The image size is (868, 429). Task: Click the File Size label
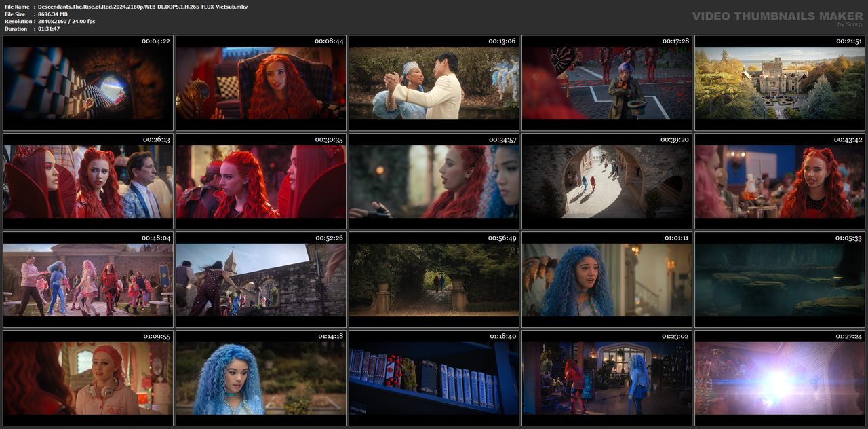coord(16,14)
